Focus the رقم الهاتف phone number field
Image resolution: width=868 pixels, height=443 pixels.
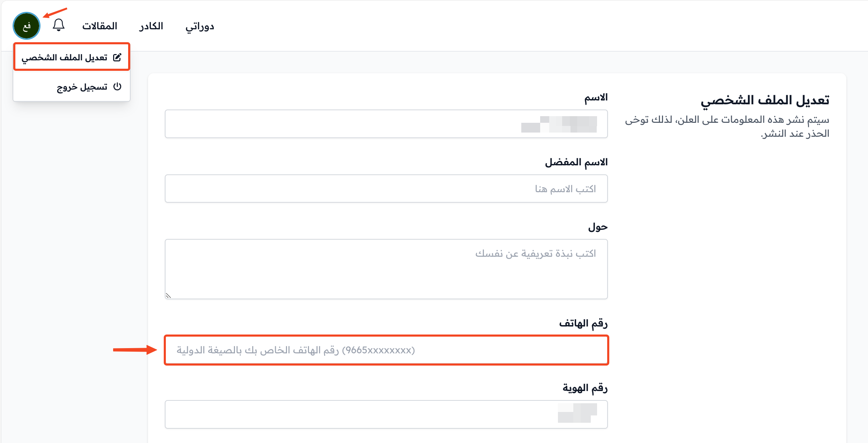(386, 350)
